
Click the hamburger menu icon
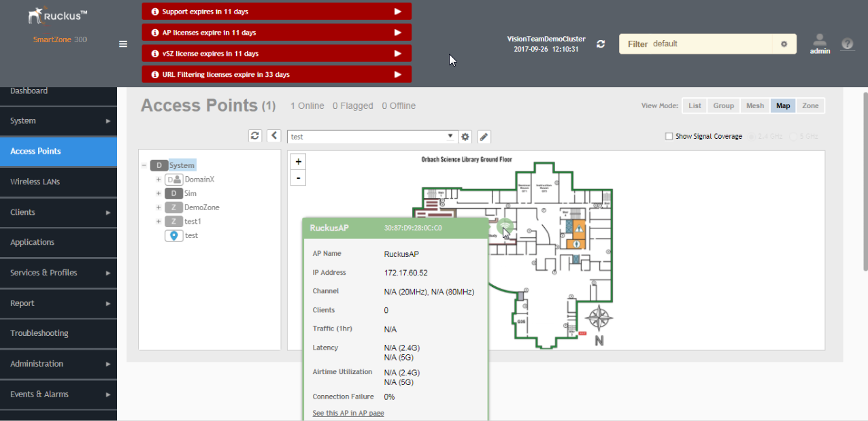[x=123, y=44]
